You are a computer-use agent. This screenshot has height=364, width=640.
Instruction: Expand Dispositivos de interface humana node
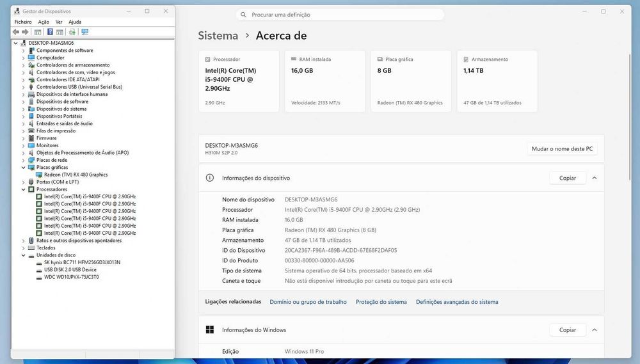point(23,95)
